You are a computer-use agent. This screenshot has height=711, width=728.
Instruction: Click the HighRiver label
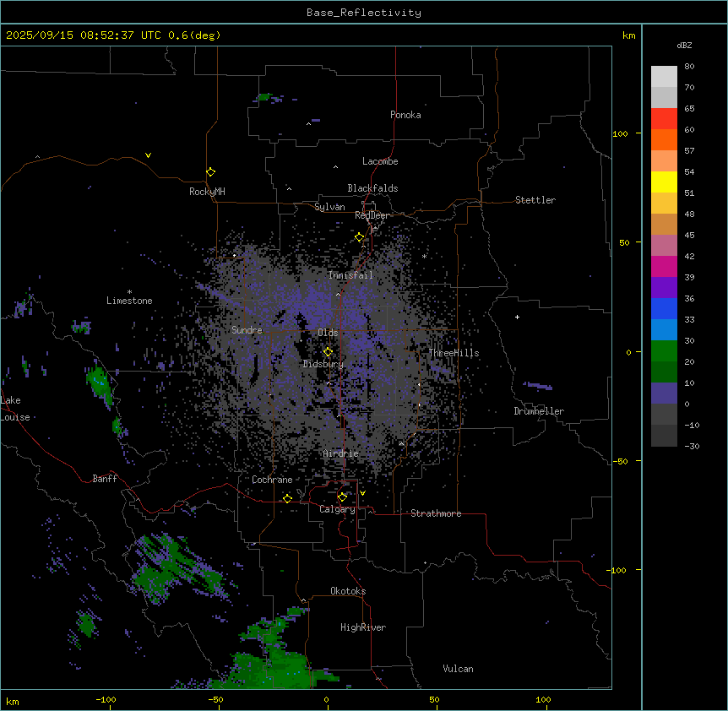point(363,627)
